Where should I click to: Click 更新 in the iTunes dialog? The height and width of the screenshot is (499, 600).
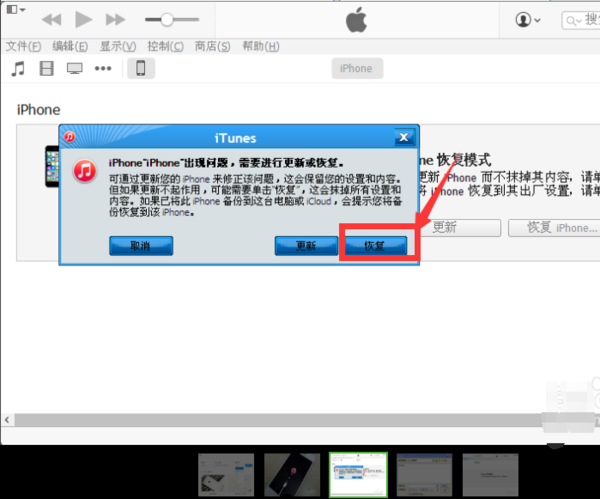[306, 246]
